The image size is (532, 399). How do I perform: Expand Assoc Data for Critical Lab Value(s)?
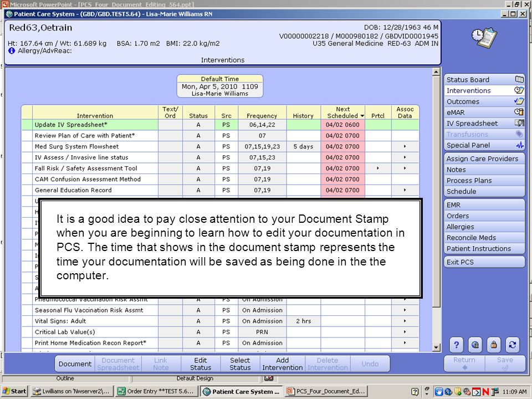tap(405, 332)
